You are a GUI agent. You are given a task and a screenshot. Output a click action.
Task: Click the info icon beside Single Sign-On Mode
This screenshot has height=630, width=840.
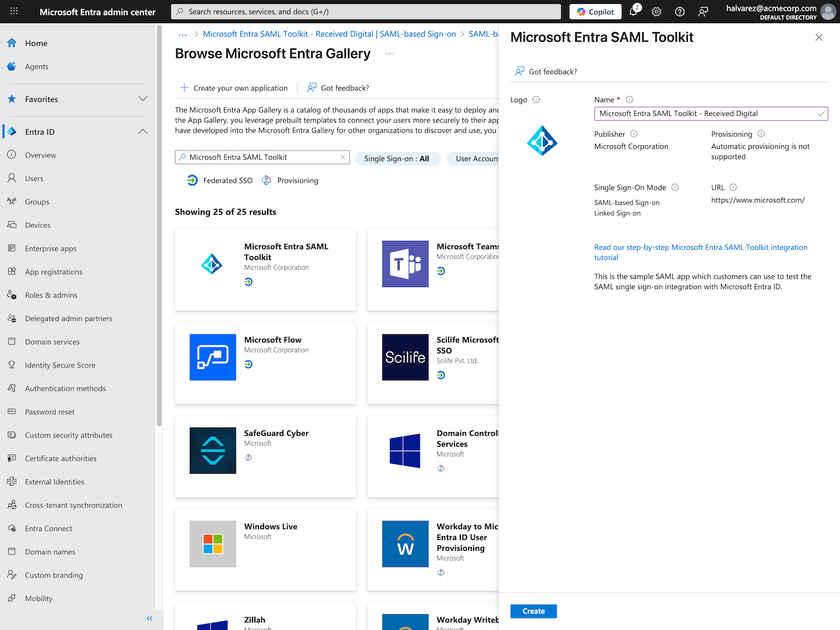(675, 188)
